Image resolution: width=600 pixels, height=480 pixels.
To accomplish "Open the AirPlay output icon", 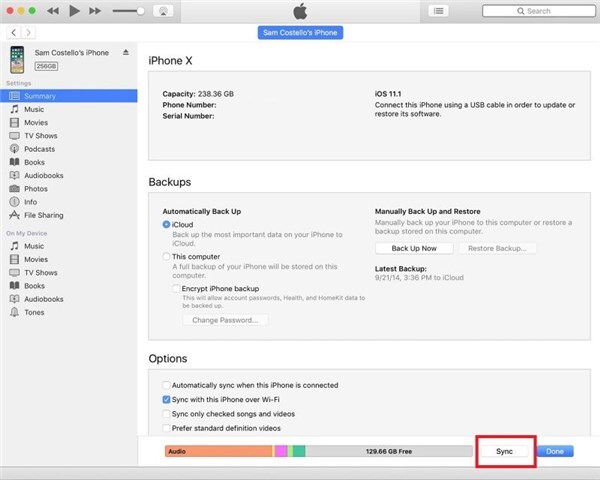I will (x=162, y=10).
